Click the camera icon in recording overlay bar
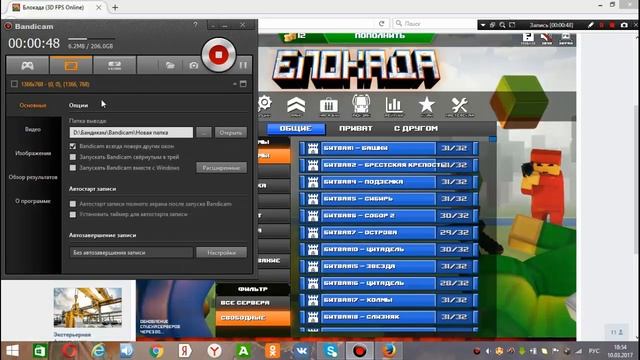 click(x=624, y=25)
